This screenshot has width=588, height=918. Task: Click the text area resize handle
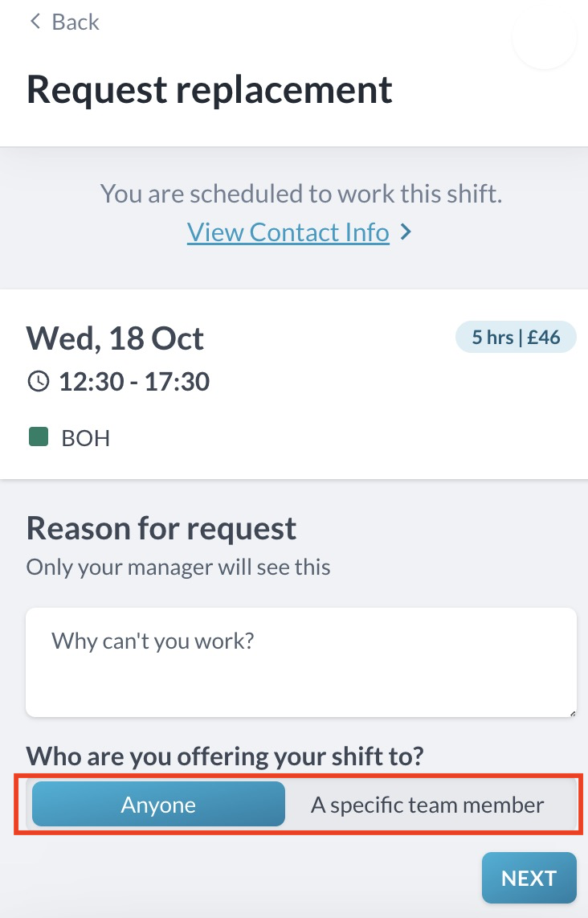click(x=570, y=711)
